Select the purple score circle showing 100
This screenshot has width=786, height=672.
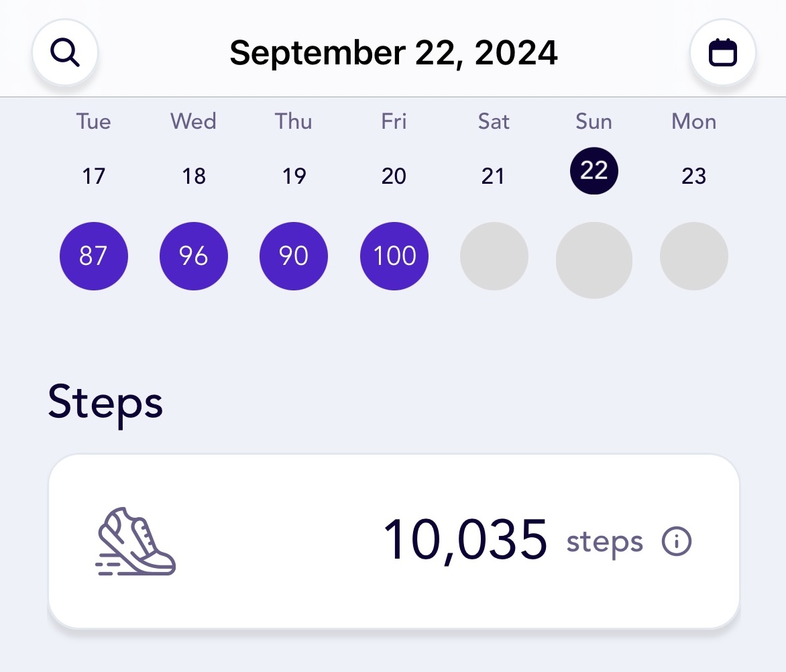(x=394, y=256)
